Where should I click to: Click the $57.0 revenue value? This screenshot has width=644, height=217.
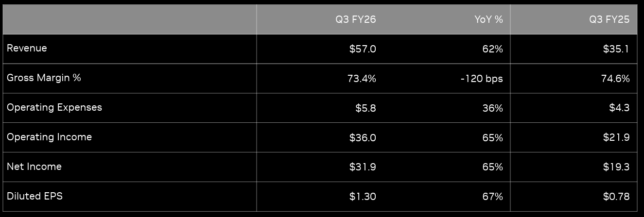363,49
